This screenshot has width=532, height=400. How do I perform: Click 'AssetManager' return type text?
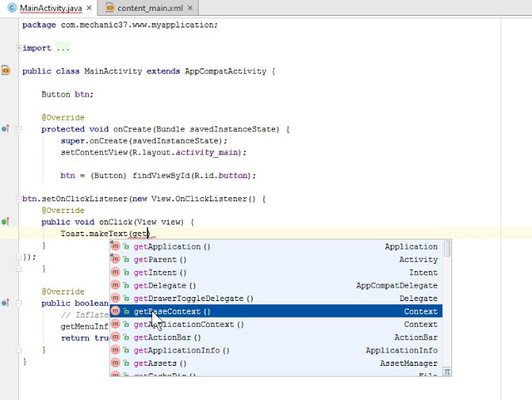[x=409, y=363]
